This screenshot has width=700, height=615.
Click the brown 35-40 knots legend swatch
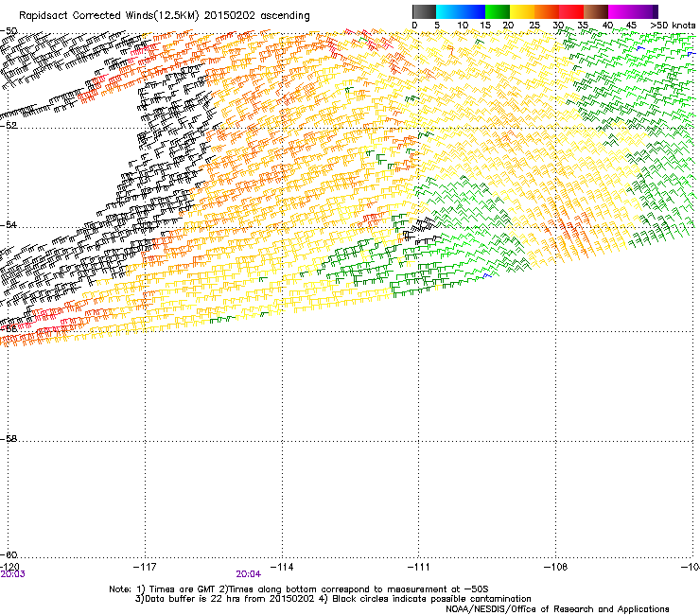pos(596,11)
